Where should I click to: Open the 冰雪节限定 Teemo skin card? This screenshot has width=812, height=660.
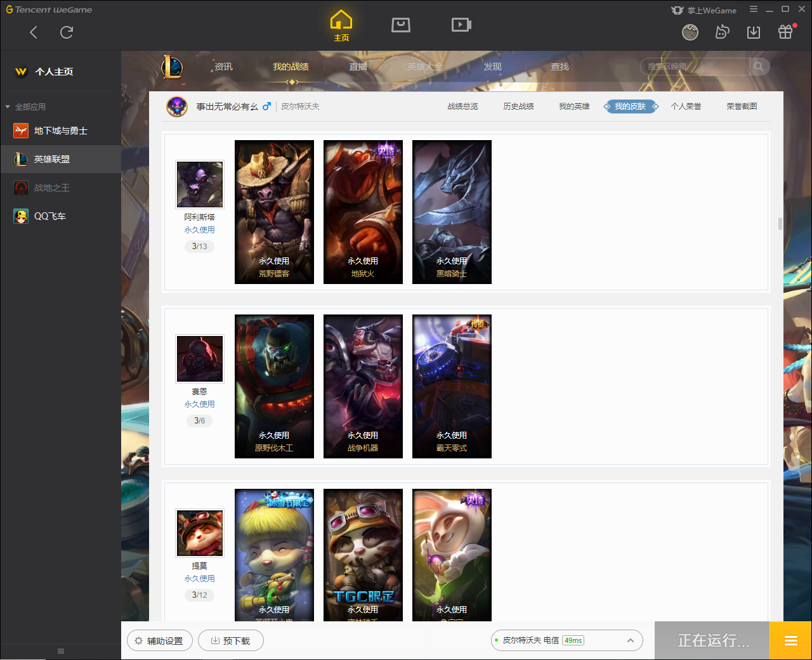pyautogui.click(x=274, y=555)
